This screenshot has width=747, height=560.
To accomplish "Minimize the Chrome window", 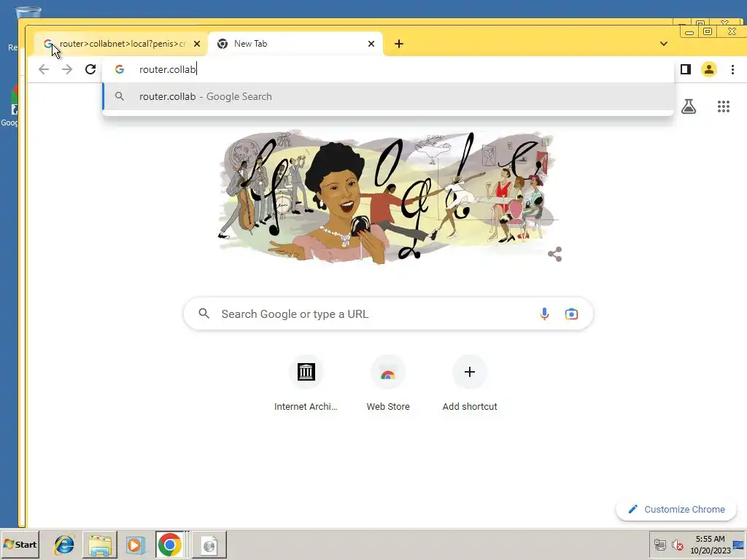I will [x=689, y=31].
